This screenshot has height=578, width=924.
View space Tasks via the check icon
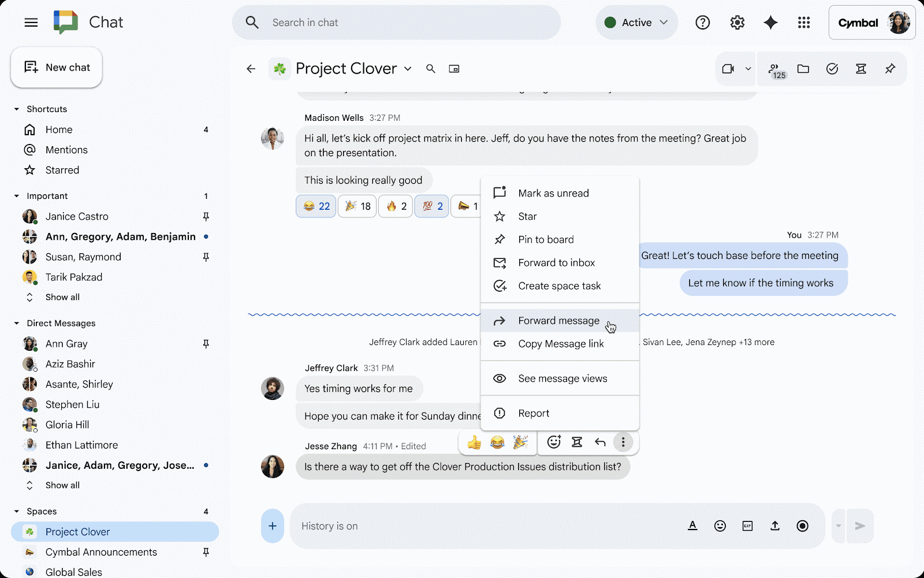coord(832,68)
